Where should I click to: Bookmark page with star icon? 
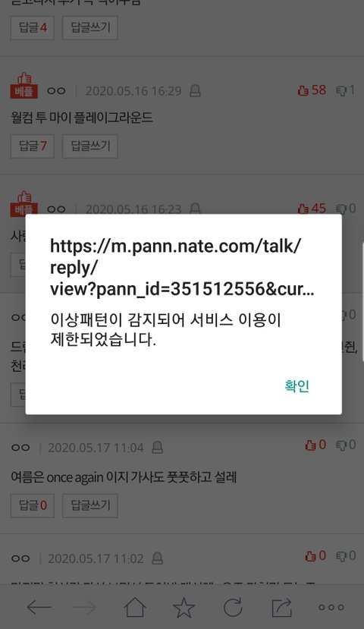184,607
